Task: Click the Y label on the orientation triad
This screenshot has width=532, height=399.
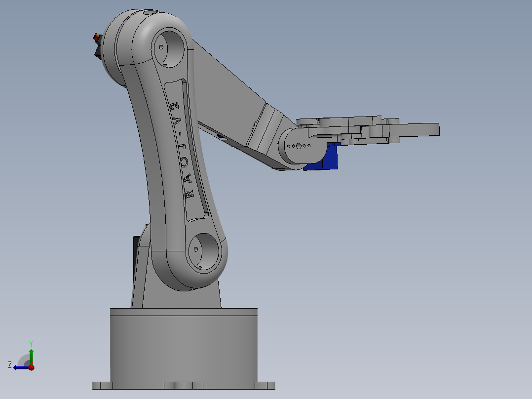Action: [31, 342]
